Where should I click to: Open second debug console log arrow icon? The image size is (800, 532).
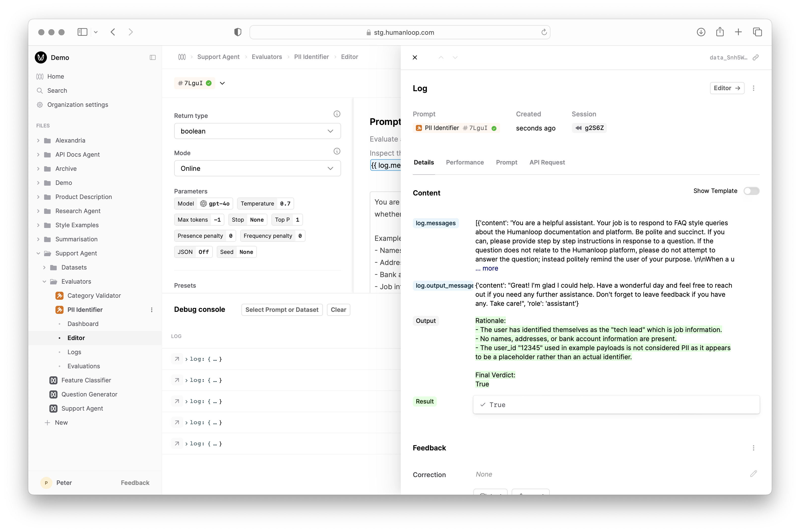(x=177, y=380)
